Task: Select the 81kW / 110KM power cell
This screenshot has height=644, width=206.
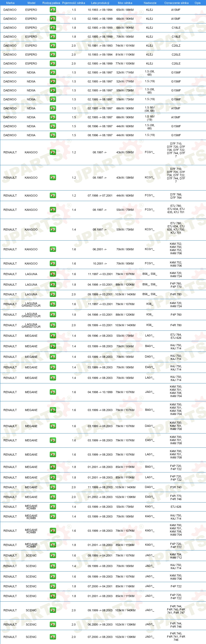Action: (x=125, y=55)
